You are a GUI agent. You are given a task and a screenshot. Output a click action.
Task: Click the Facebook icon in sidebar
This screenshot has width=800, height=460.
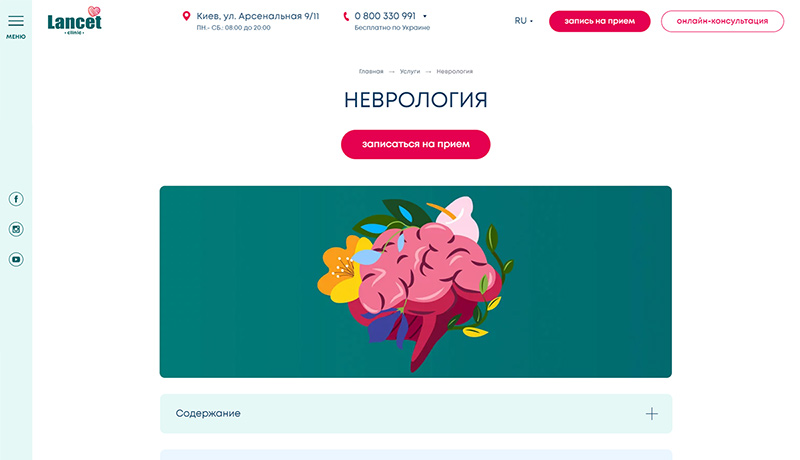[x=16, y=199]
